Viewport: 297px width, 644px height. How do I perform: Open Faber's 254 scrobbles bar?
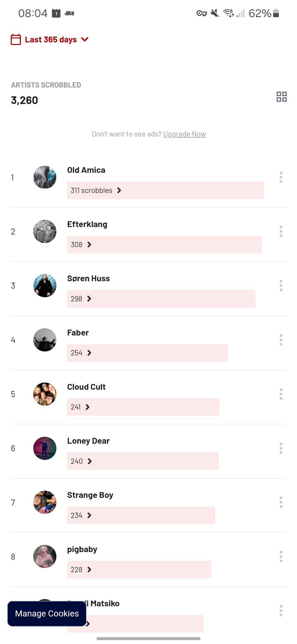pos(147,353)
